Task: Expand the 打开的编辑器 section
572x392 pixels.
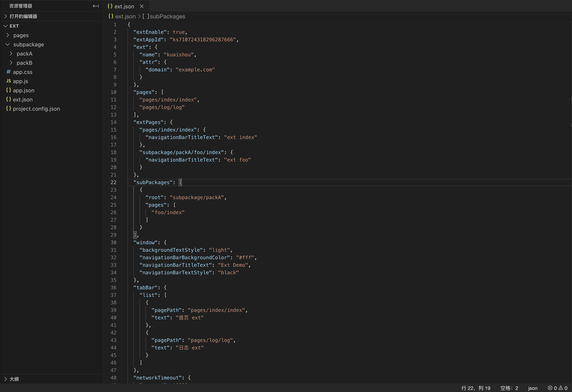Action: (x=51, y=16)
